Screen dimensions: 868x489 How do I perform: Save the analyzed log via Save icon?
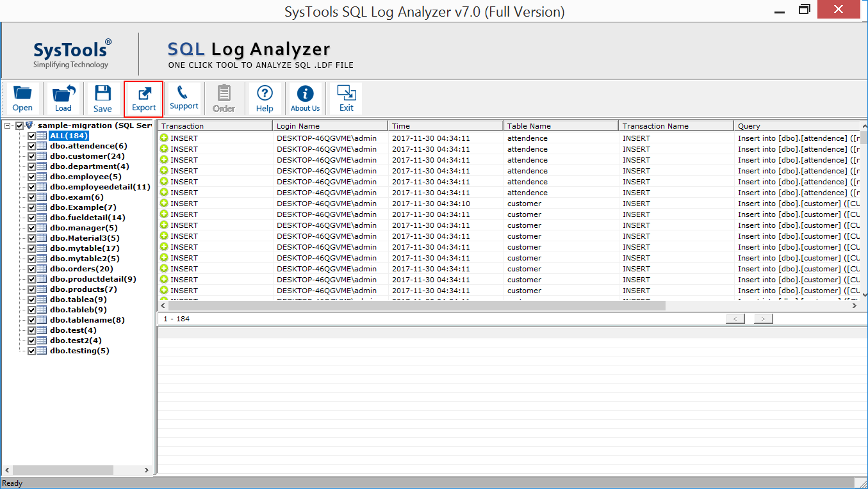tap(102, 97)
